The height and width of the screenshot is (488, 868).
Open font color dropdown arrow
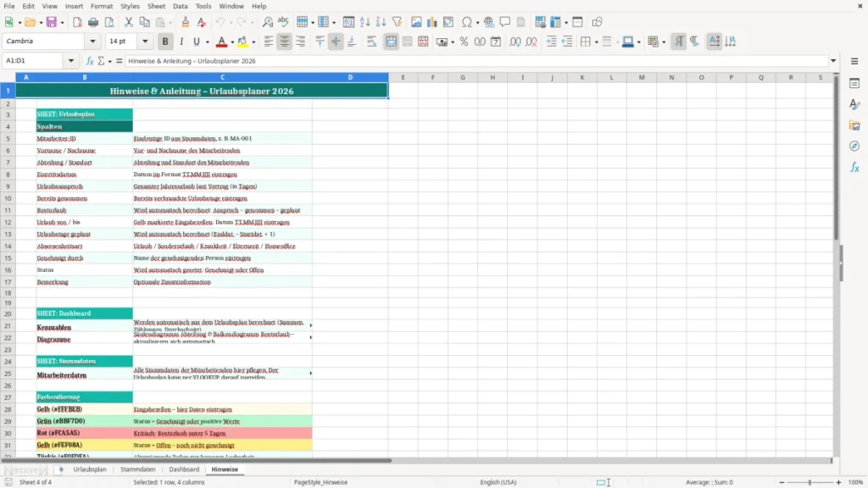(231, 42)
